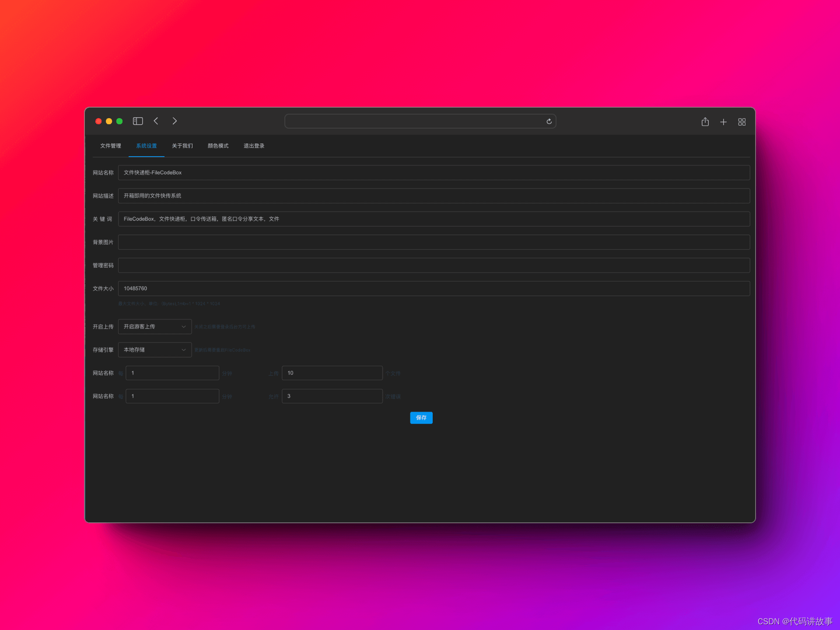Click the browser address bar

(x=420, y=121)
